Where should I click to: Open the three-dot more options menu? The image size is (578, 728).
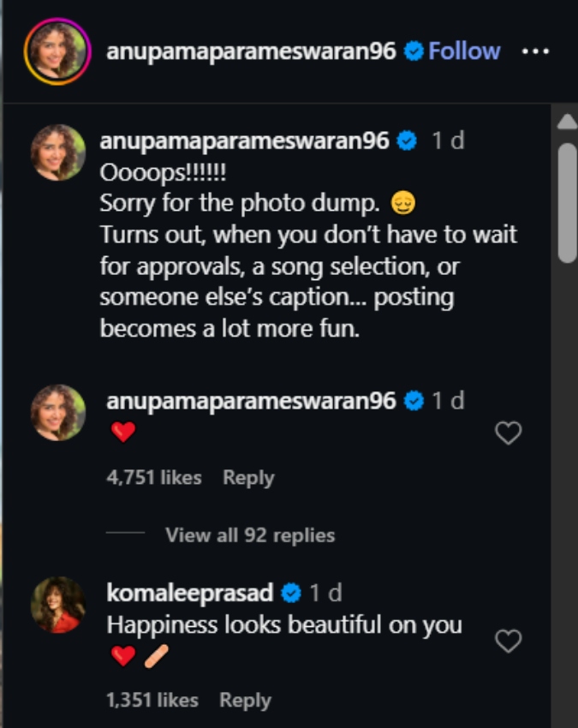click(535, 51)
